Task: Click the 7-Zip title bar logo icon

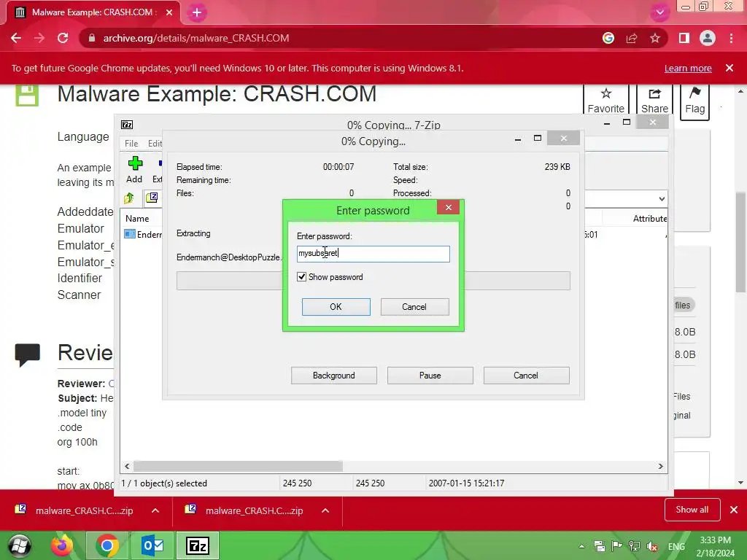Action: point(127,125)
